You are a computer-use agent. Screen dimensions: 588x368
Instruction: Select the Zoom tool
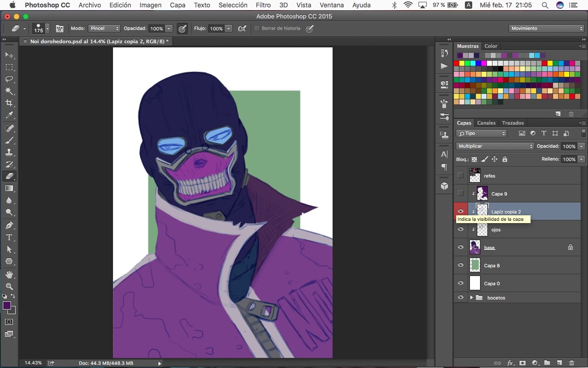(x=9, y=287)
